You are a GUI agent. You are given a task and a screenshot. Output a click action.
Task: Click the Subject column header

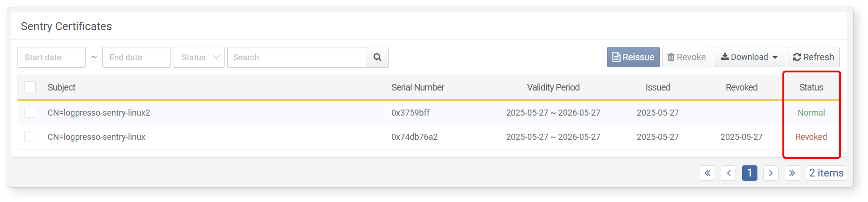[x=61, y=87]
